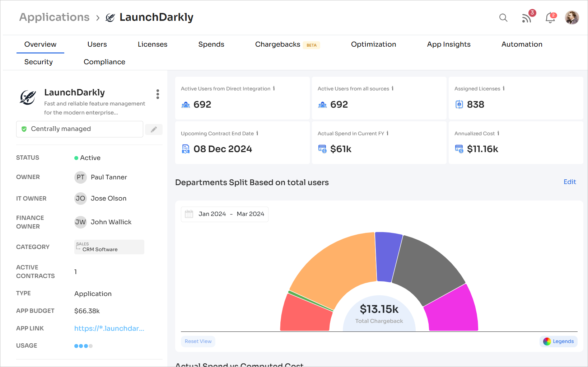Screen dimensions: 588x367
Task: Click the Application type value
Action: 93,294
